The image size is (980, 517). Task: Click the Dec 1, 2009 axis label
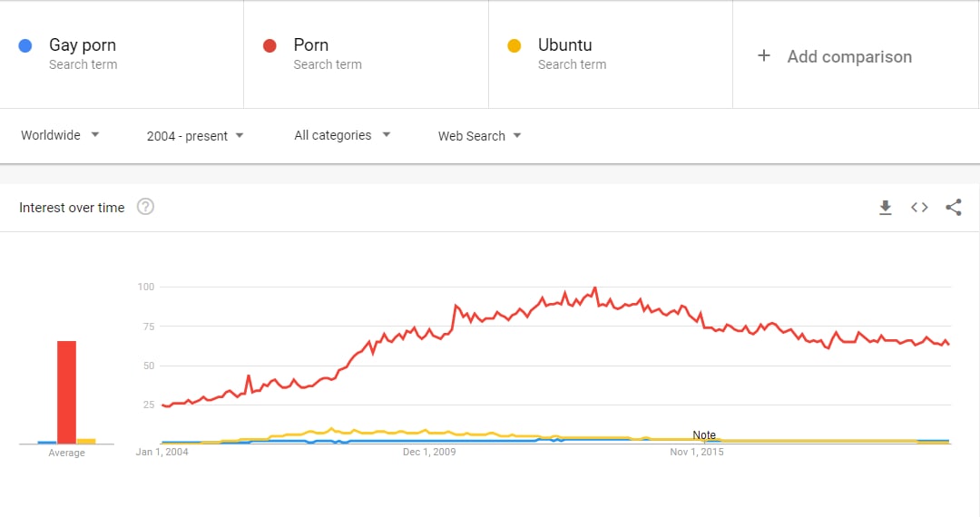429,452
